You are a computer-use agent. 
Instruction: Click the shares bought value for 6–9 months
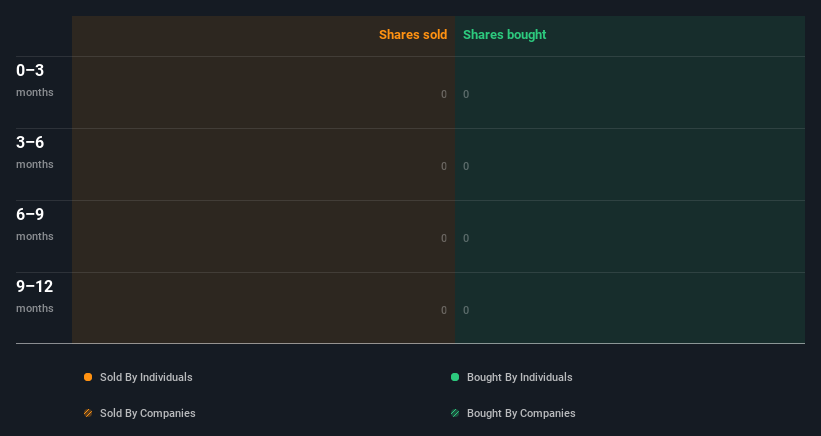coord(466,238)
